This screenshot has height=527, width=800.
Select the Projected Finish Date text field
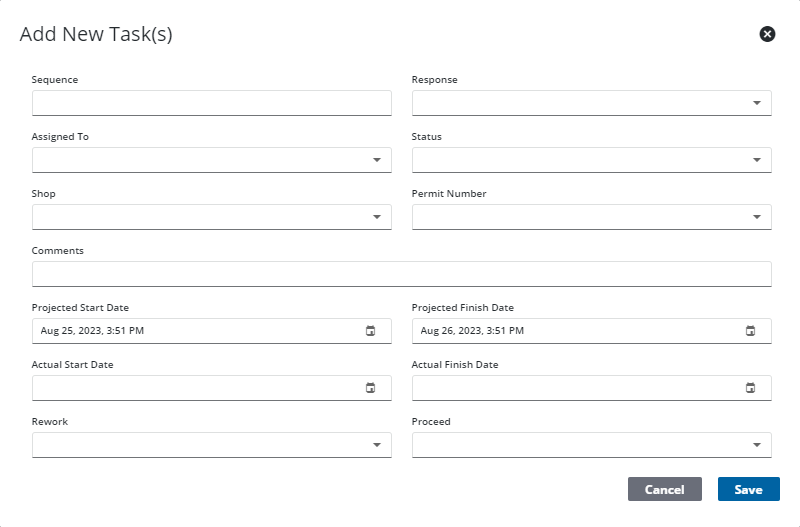570,331
